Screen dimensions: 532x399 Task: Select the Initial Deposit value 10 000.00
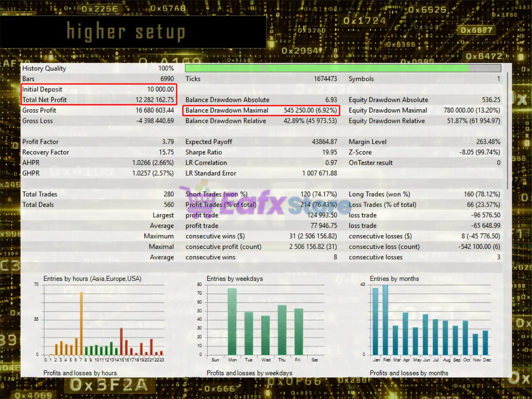point(160,89)
